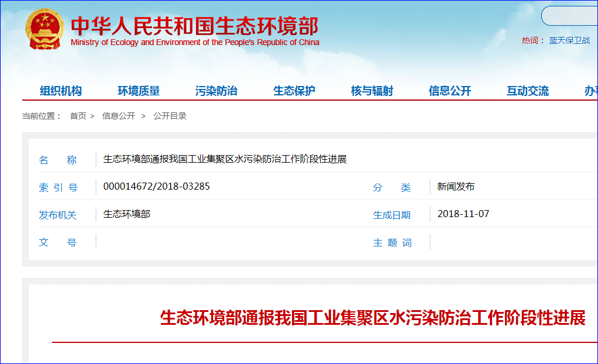The width and height of the screenshot is (598, 364).
Task: Click the 新闻发布 category value
Action: pos(456,187)
